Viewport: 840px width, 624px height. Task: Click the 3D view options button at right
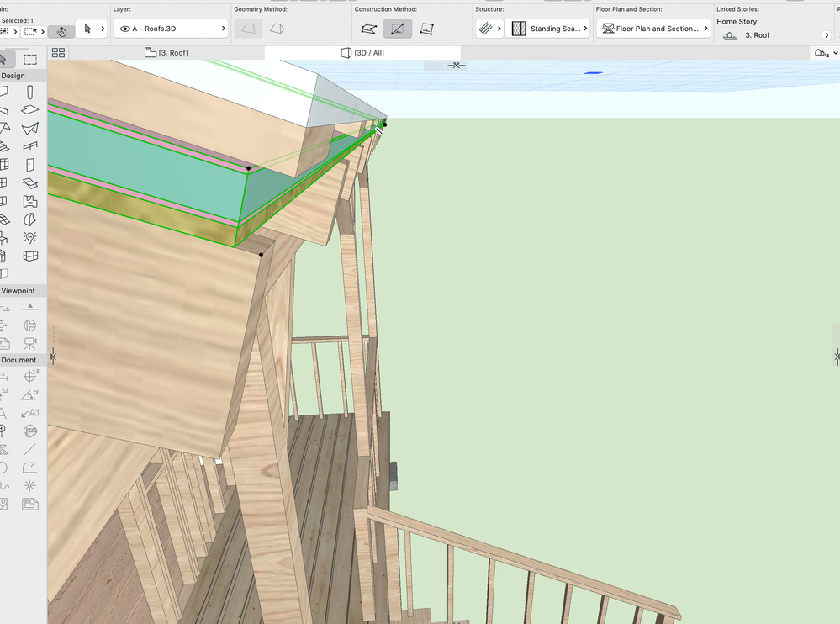coord(825,53)
